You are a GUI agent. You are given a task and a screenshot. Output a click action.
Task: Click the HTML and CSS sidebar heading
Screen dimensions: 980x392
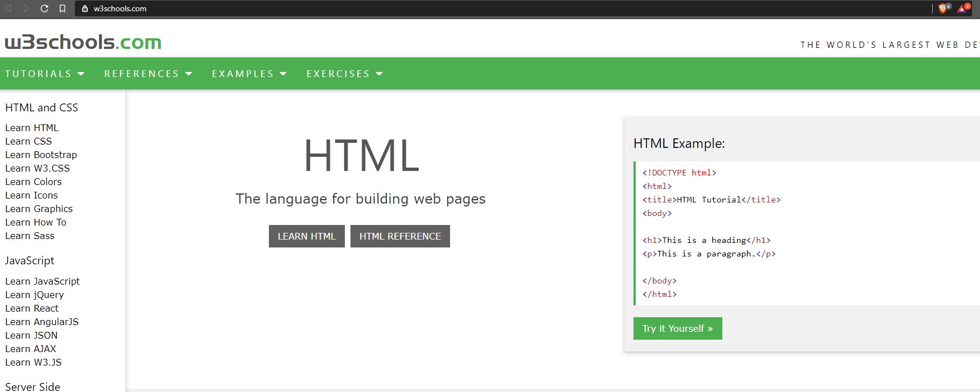[42, 107]
